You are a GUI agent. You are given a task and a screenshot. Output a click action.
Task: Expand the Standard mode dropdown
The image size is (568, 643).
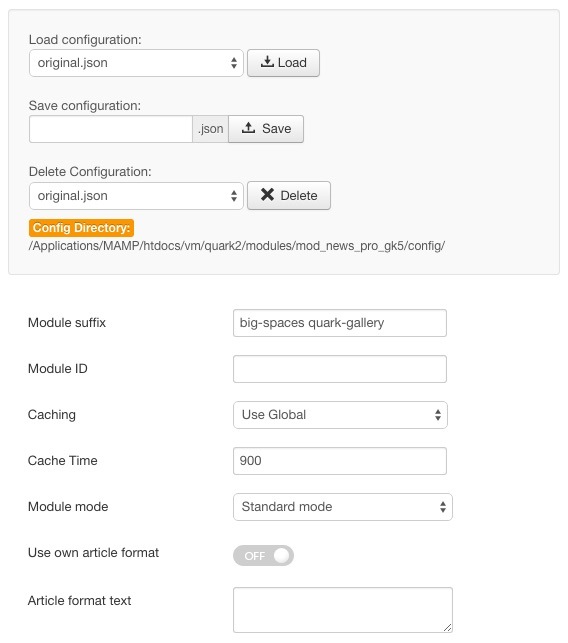pyautogui.click(x=343, y=506)
